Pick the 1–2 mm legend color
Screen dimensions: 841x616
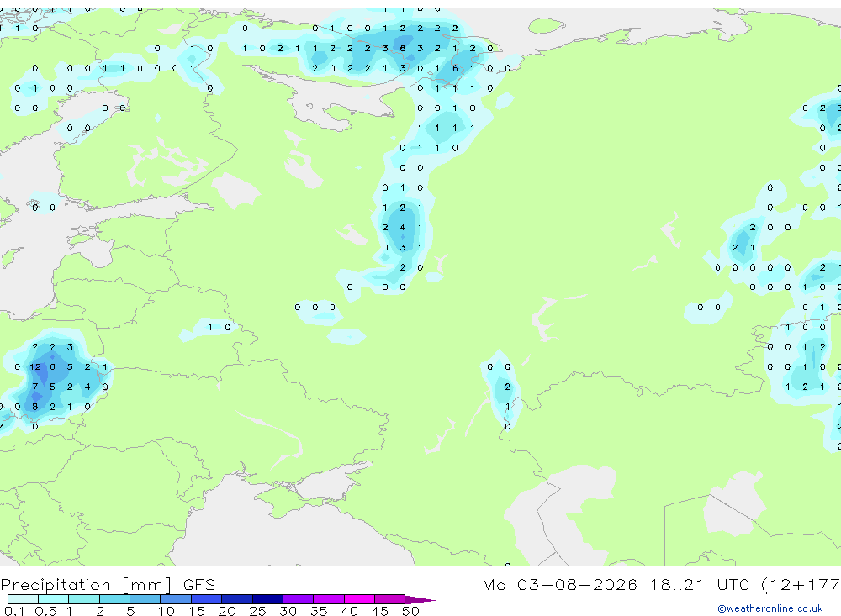click(83, 599)
